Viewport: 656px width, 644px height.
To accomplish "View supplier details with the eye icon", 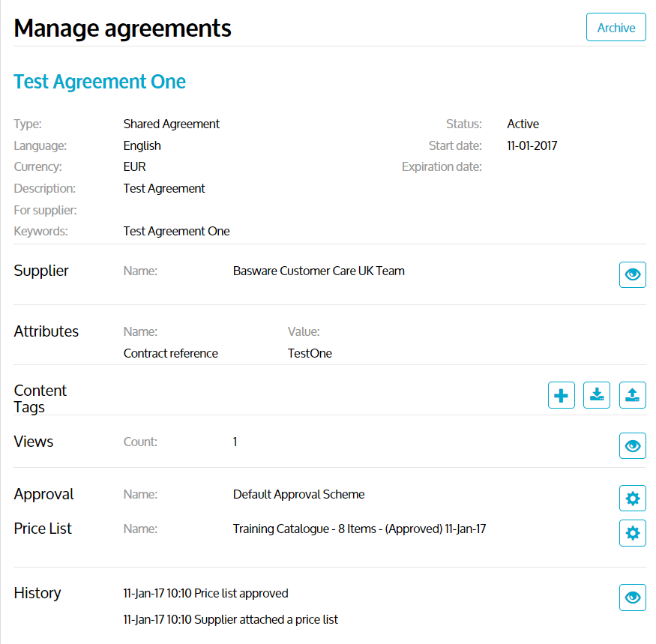I will click(632, 275).
